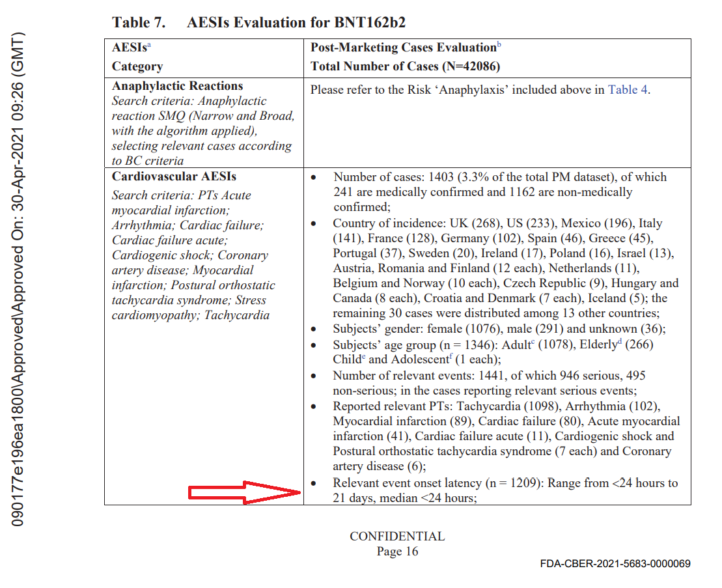Image resolution: width=722 pixels, height=588 pixels.
Task: Select the 'Cardiovascular AESIs' row heading
Action: tap(174, 176)
